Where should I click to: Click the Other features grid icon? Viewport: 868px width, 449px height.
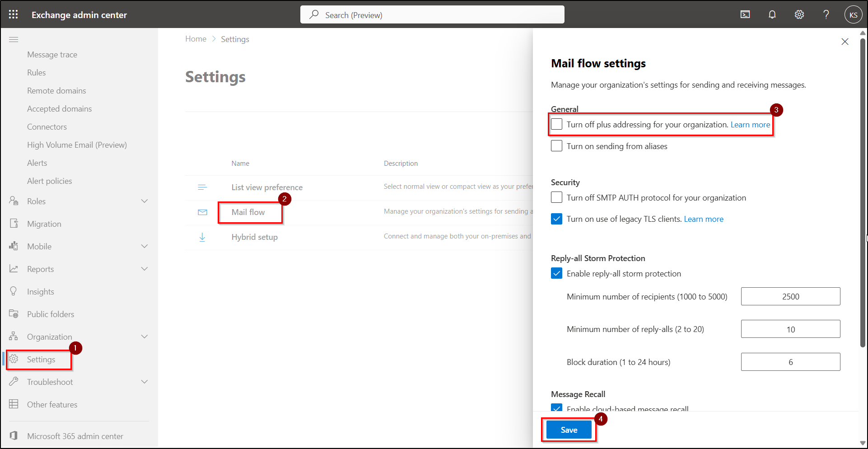point(14,404)
